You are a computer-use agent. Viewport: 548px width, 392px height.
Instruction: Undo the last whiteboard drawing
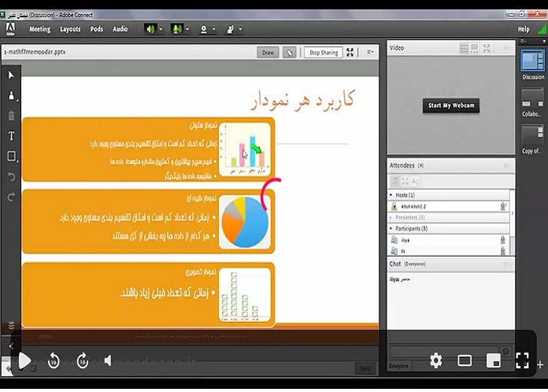(x=11, y=177)
